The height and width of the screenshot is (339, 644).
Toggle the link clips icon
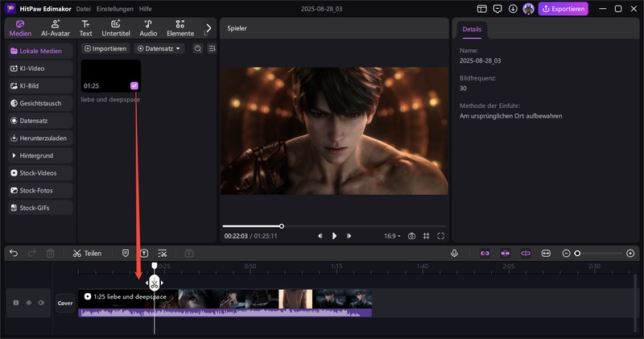[x=485, y=253]
